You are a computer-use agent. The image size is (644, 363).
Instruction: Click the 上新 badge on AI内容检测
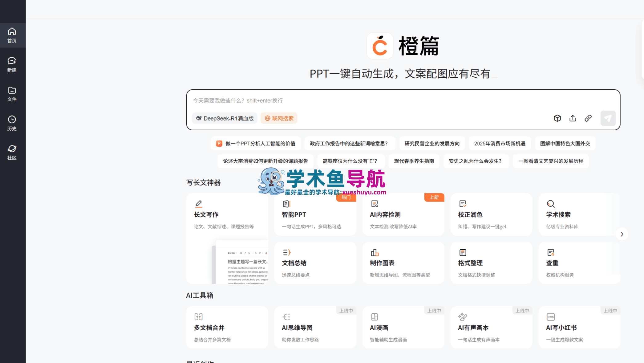pos(434,197)
